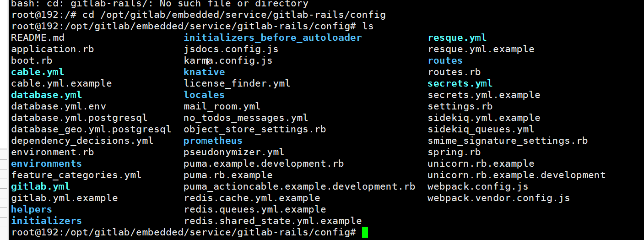The height and width of the screenshot is (240, 644).
Task: Click the routes directory name
Action: point(445,60)
